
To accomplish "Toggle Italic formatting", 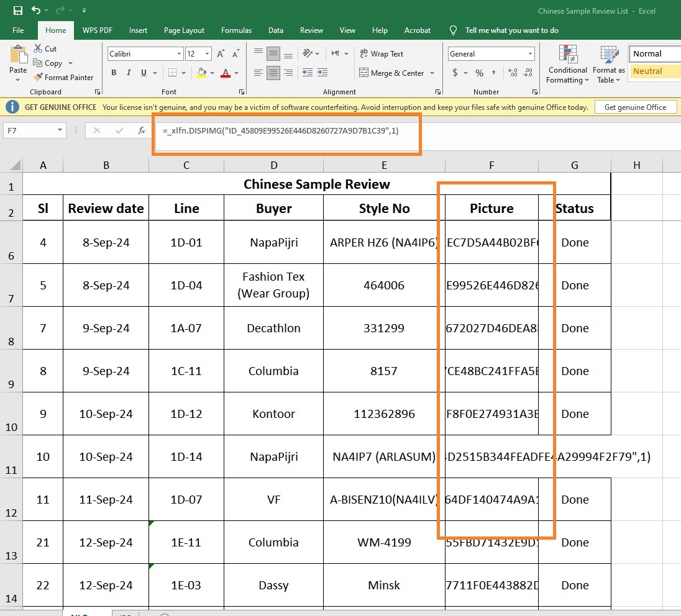I will [x=129, y=73].
